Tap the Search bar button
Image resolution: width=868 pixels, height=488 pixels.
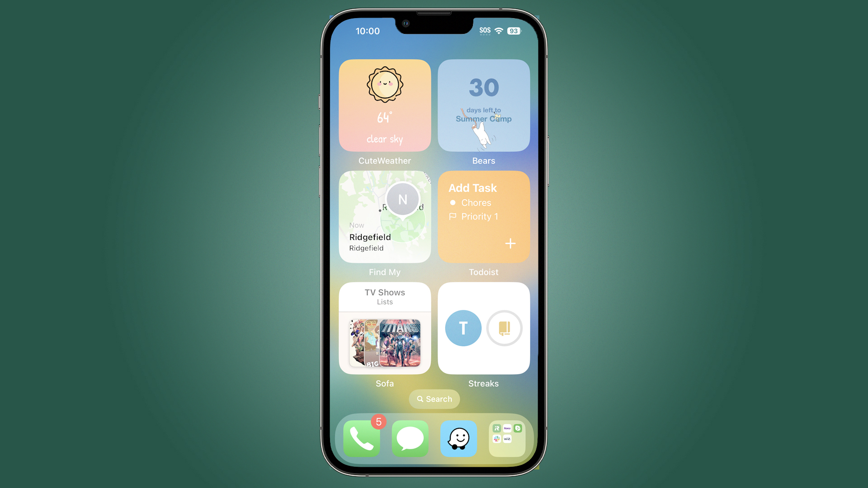(x=434, y=399)
